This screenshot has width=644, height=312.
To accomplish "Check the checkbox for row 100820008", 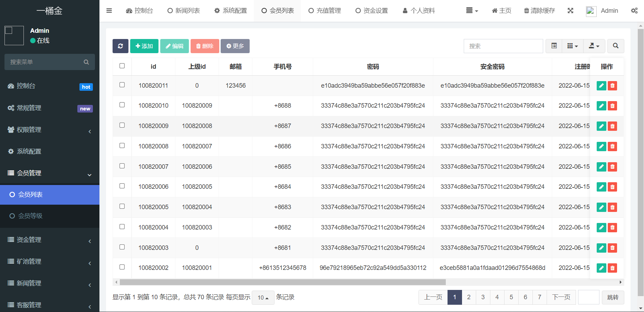I will (122, 146).
